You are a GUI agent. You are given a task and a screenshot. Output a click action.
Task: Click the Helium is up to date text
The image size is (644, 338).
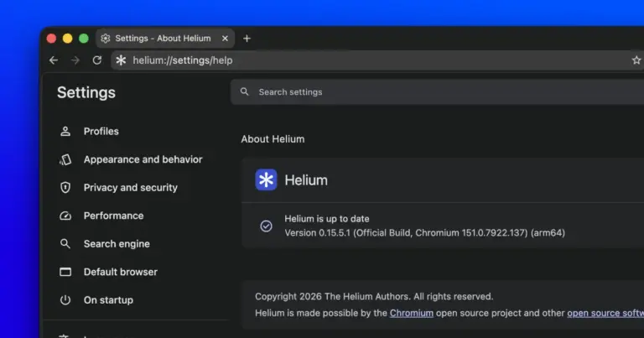coord(327,219)
